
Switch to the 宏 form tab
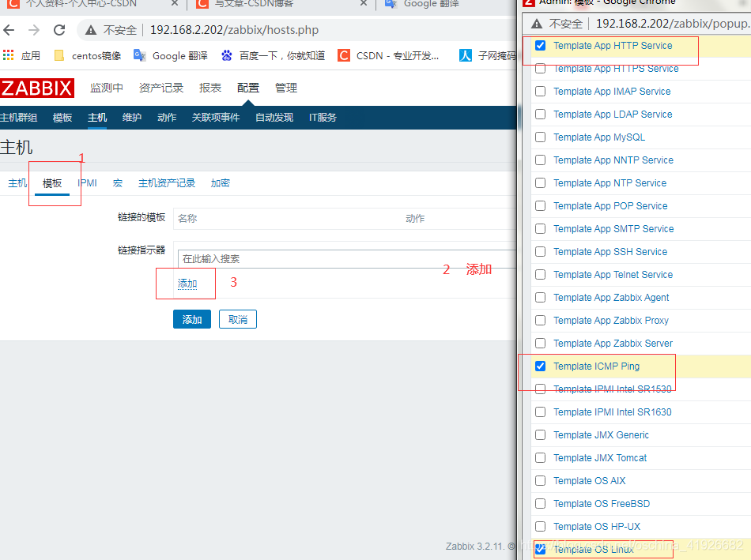(118, 183)
